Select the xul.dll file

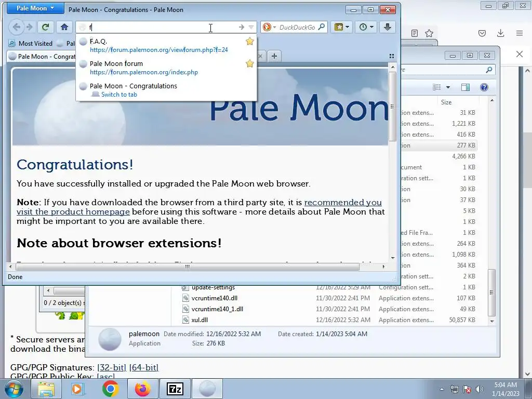tap(199, 320)
